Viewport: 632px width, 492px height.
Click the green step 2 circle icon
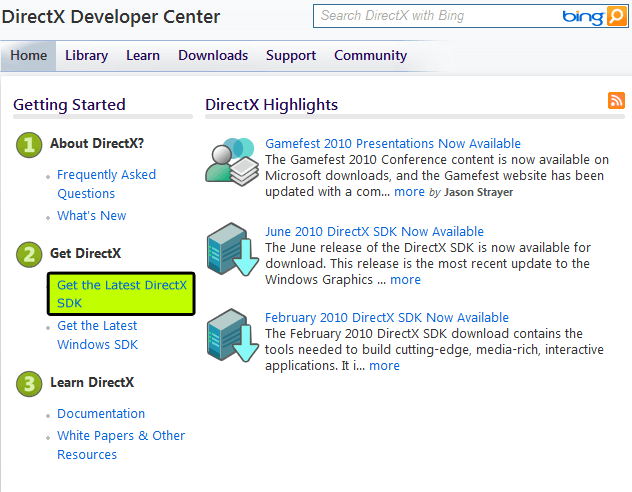[29, 255]
